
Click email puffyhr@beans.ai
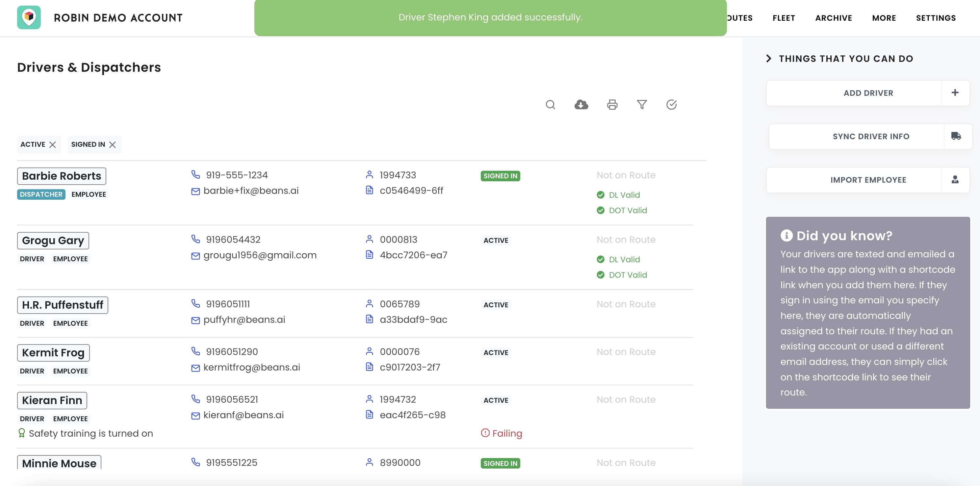(x=244, y=320)
